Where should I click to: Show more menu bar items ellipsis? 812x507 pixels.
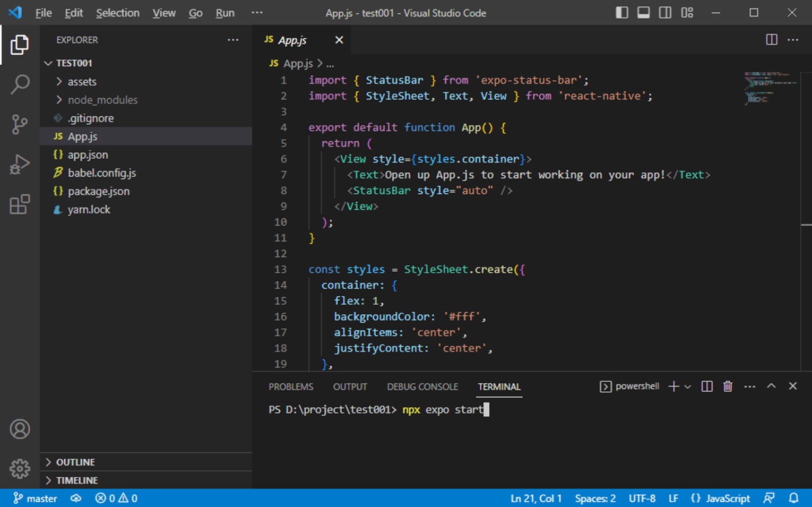coord(257,13)
